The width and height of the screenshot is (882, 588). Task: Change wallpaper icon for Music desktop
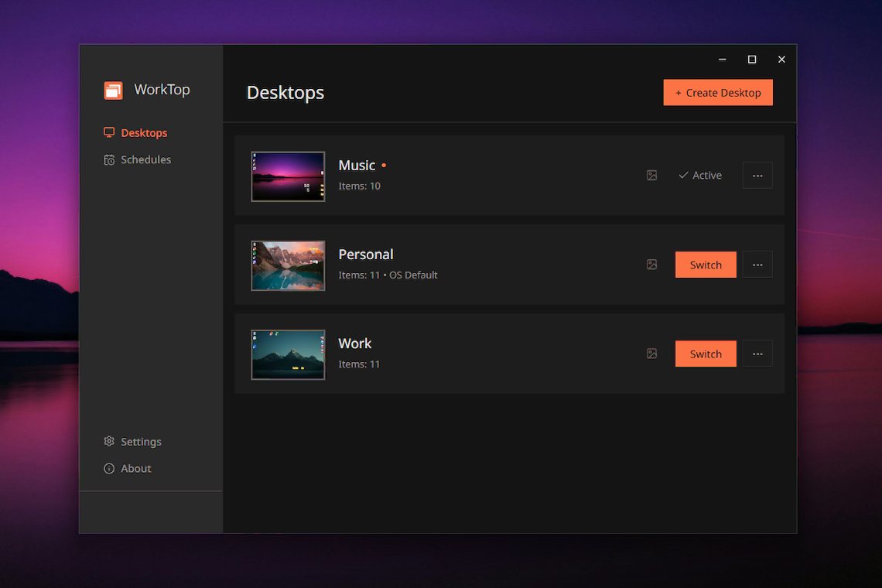[x=652, y=176]
